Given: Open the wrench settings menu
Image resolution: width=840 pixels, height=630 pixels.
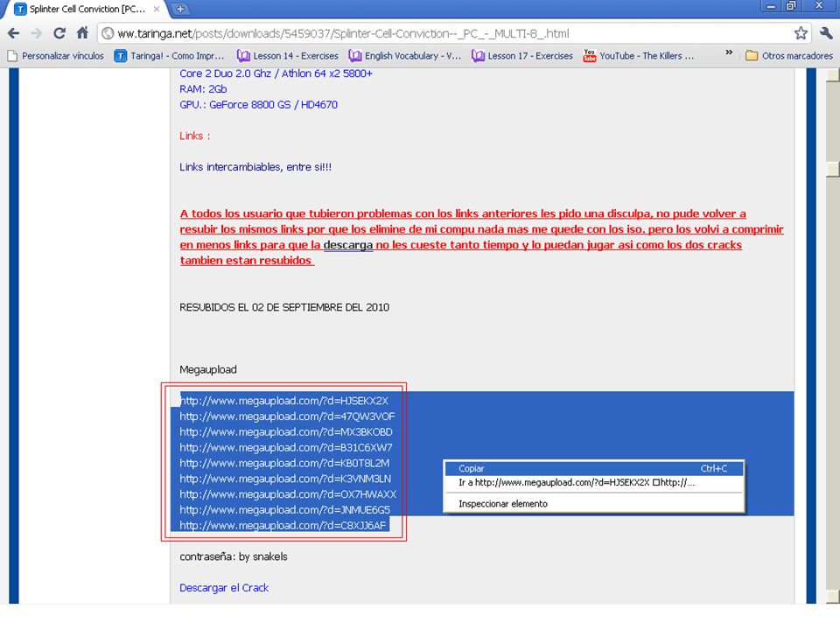Looking at the screenshot, I should pyautogui.click(x=825, y=33).
